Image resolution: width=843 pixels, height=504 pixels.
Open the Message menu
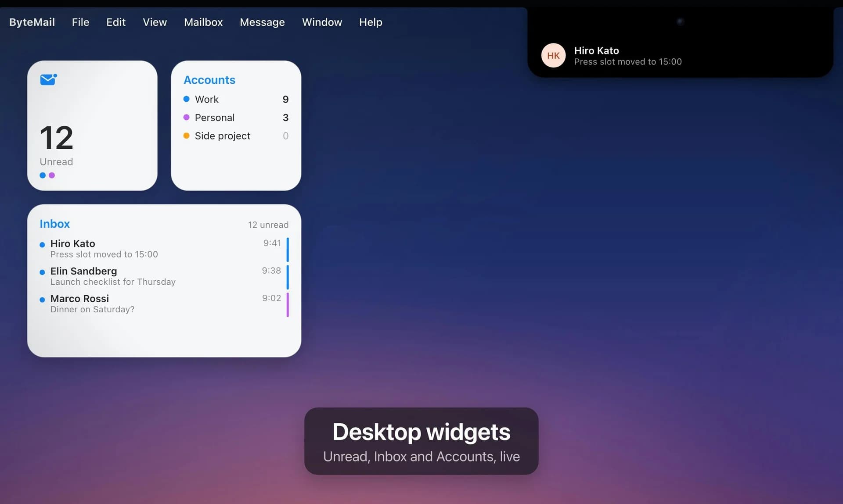(262, 22)
